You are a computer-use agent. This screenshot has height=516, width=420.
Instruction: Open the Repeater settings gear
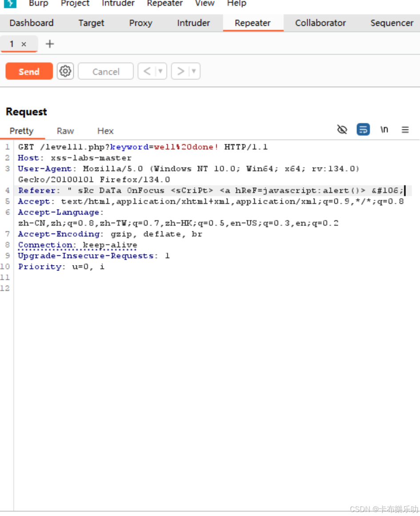pyautogui.click(x=65, y=71)
